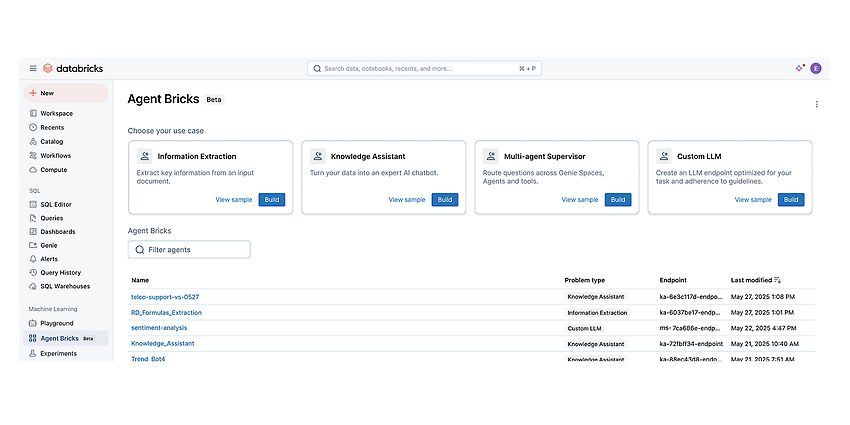Click the SQL Warehouses icon

click(33, 286)
